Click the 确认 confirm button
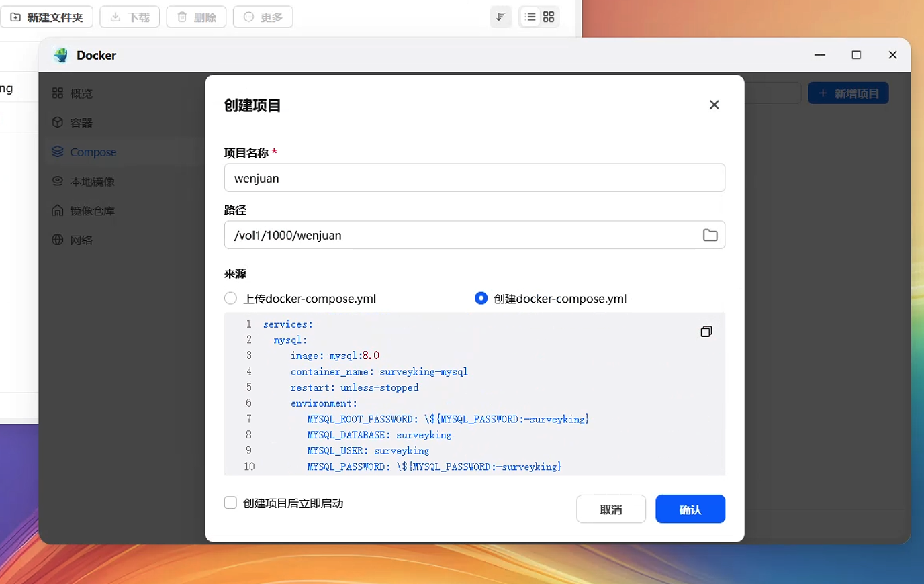Image resolution: width=924 pixels, height=584 pixels. [x=690, y=509]
